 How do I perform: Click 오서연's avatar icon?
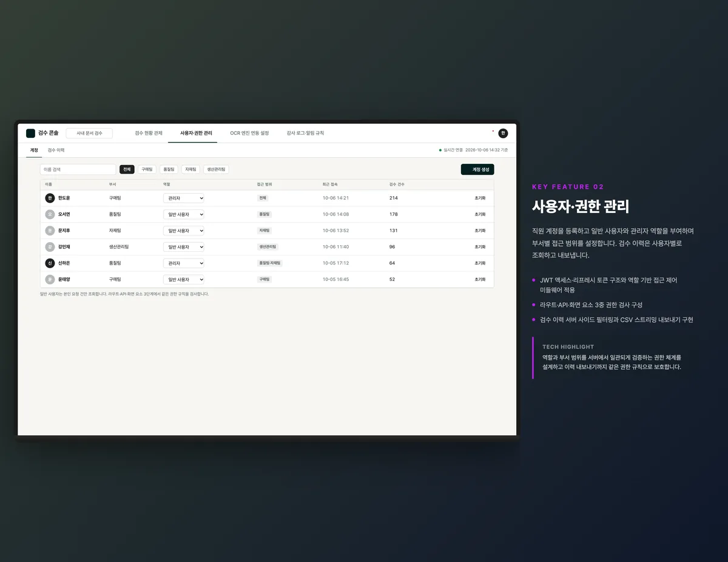[x=50, y=214]
